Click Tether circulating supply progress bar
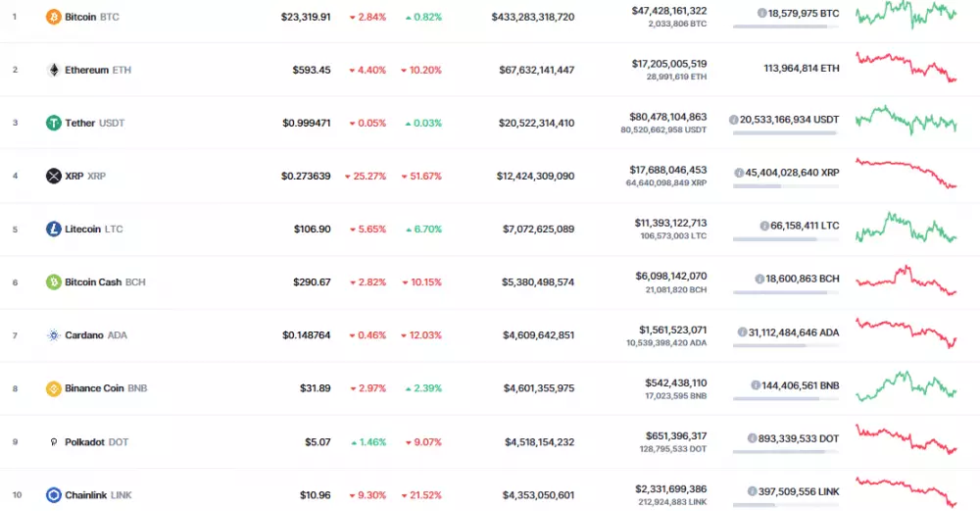 point(784,132)
